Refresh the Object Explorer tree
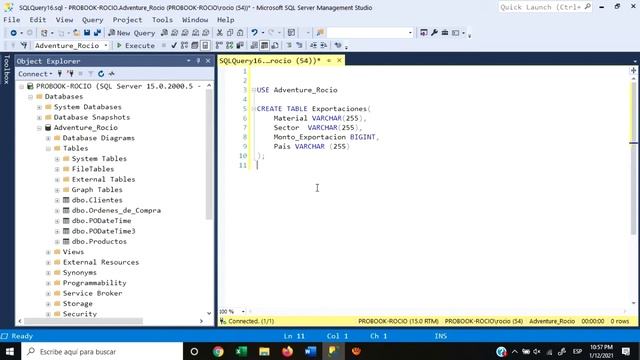Screen dimensions: 640x360 click(101, 74)
